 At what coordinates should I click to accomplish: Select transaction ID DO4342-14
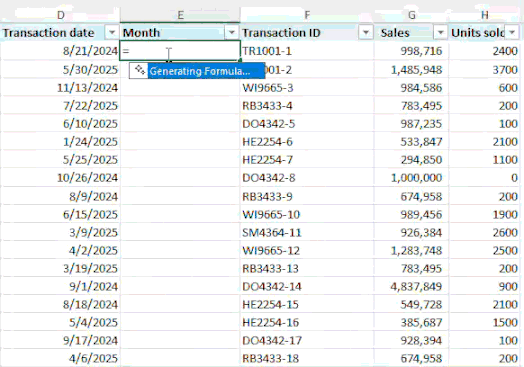tap(307, 286)
